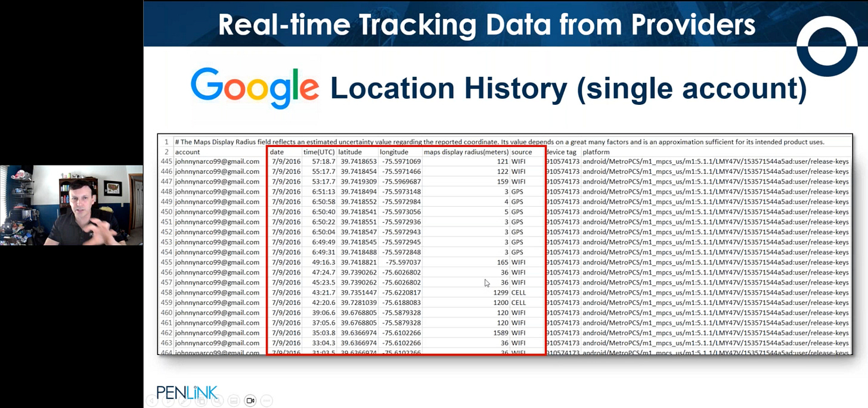Screen dimensions: 868x408
Task: Select row number 445
Action: point(166,161)
